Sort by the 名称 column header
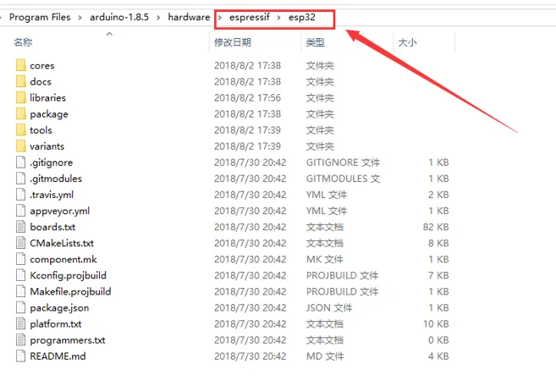This screenshot has width=556, height=392. (23, 42)
